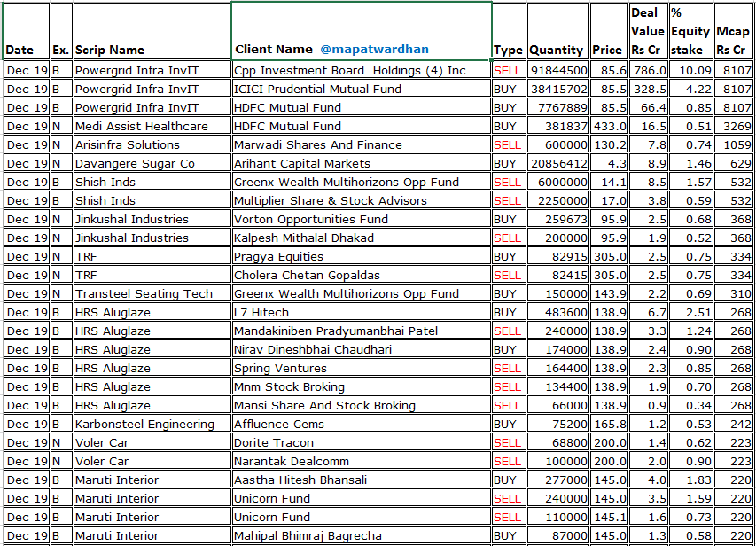Select the price cell 433.0
Screen dimensions: 756x546
pyautogui.click(x=610, y=127)
